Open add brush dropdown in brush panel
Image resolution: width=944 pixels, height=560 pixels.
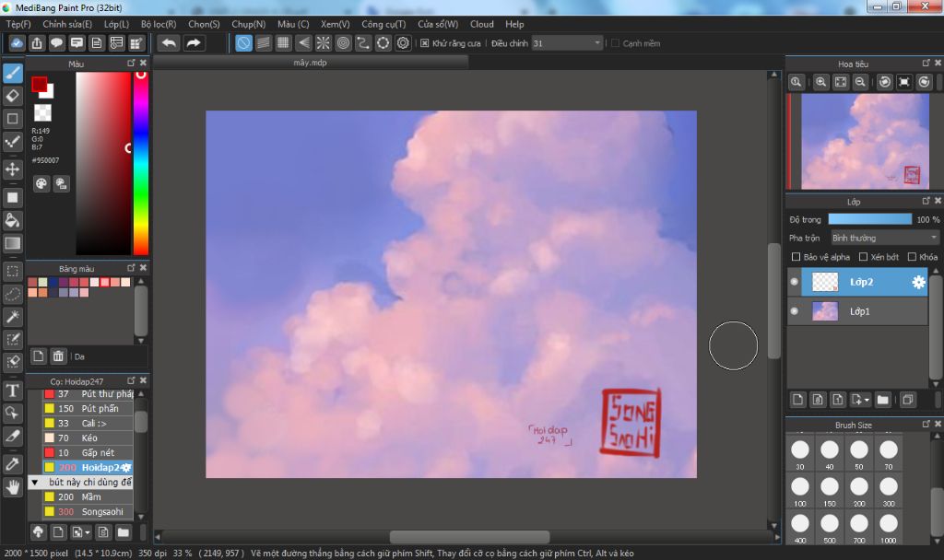click(x=88, y=532)
